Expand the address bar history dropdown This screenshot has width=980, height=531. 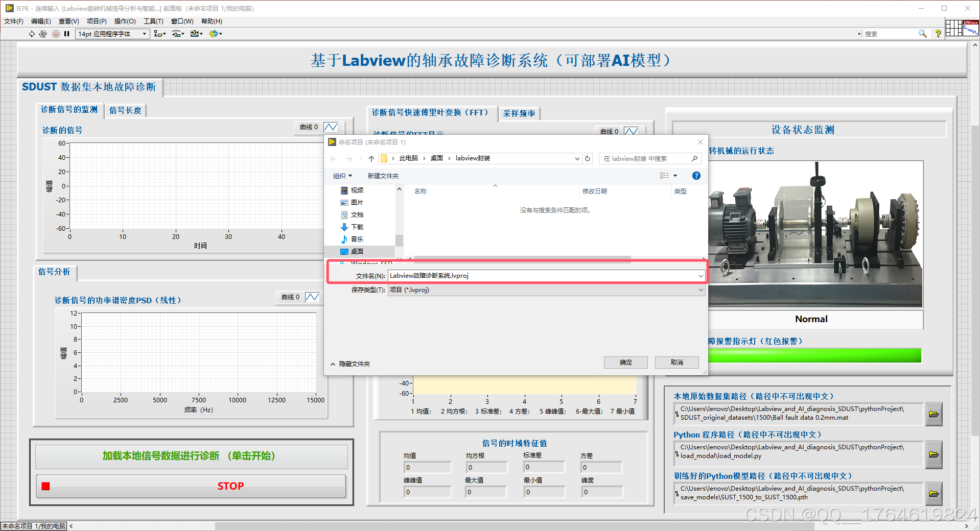coord(577,158)
